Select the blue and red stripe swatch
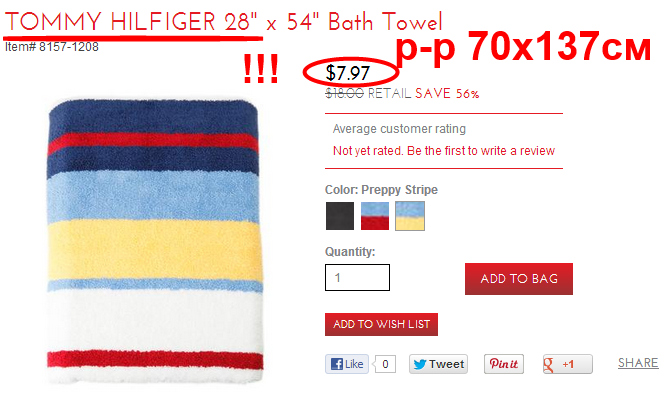Screen dimensions: 668x414 tap(375, 216)
